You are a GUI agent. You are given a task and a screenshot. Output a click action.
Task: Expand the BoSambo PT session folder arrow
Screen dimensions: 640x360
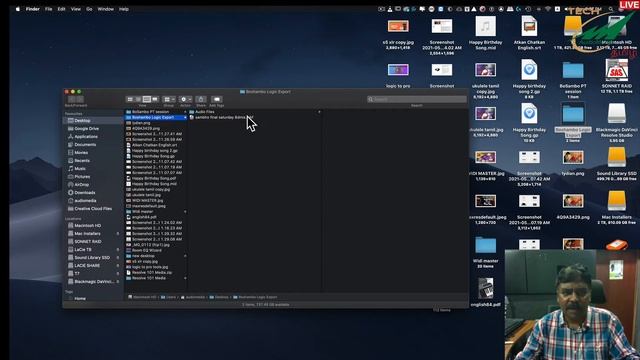185,111
